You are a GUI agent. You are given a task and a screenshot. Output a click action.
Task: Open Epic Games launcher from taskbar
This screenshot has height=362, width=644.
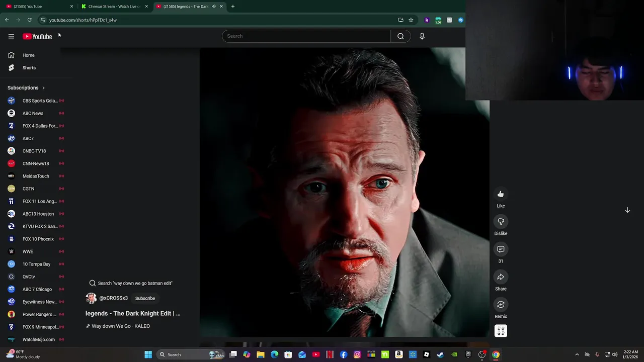[468, 354]
